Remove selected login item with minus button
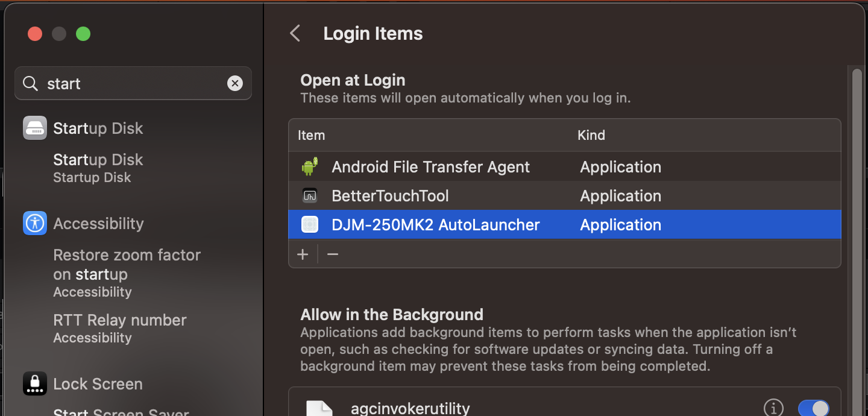 pyautogui.click(x=333, y=254)
